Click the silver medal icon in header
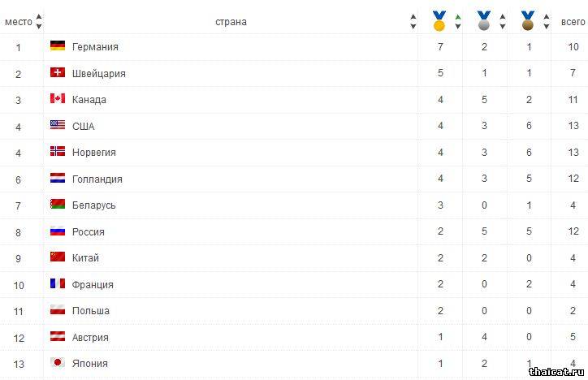 [x=484, y=20]
